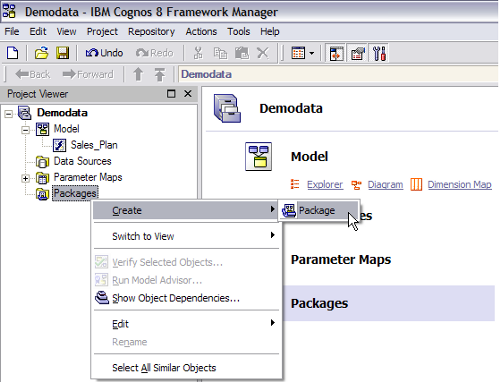Click the Redo toolbar button
The height and width of the screenshot is (382, 500).
click(x=154, y=53)
